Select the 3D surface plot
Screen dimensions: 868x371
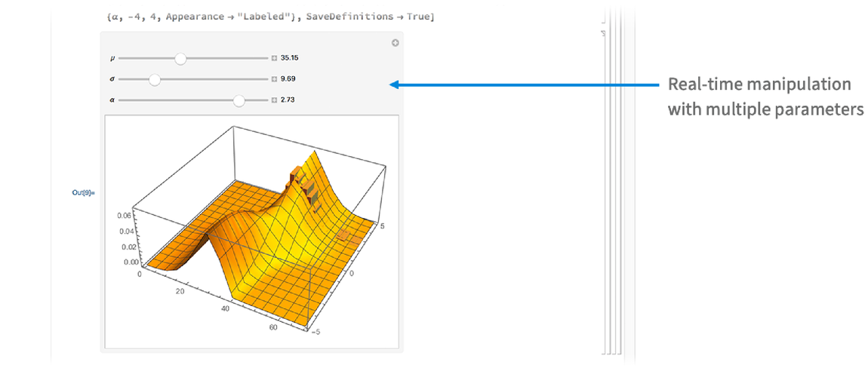click(x=251, y=231)
